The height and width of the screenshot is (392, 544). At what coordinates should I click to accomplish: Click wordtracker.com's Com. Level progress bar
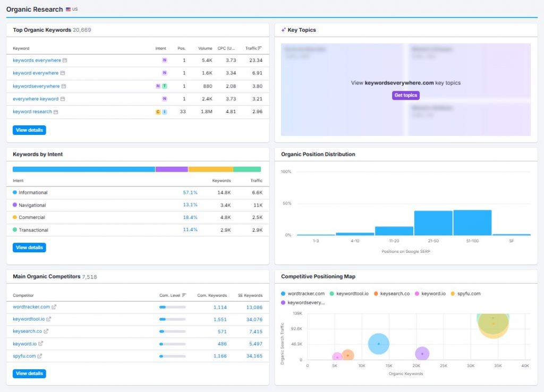click(x=171, y=306)
